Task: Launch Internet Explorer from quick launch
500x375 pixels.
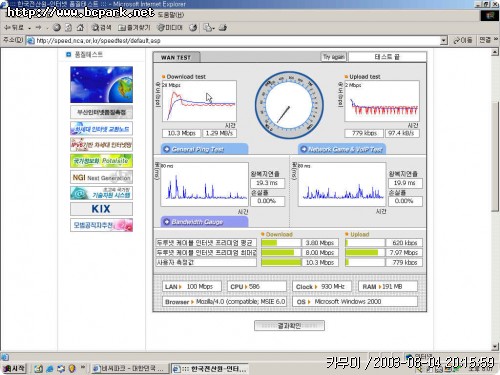Action: (x=50, y=369)
